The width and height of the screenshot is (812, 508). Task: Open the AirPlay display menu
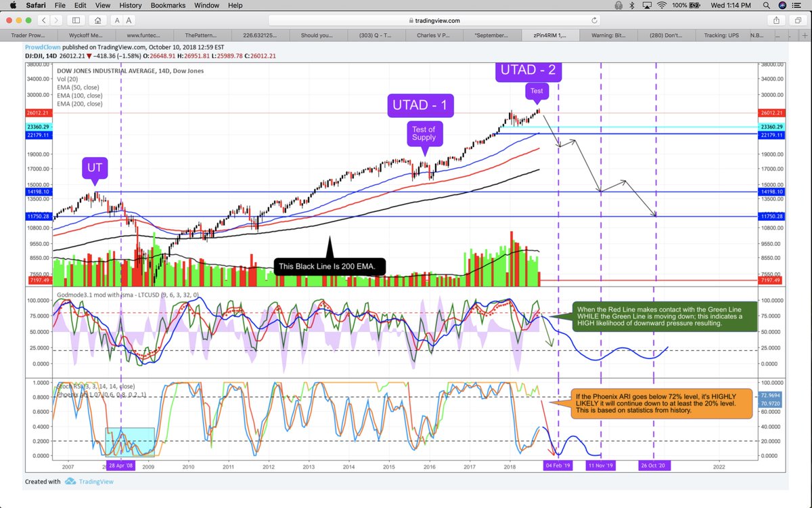[x=647, y=5]
